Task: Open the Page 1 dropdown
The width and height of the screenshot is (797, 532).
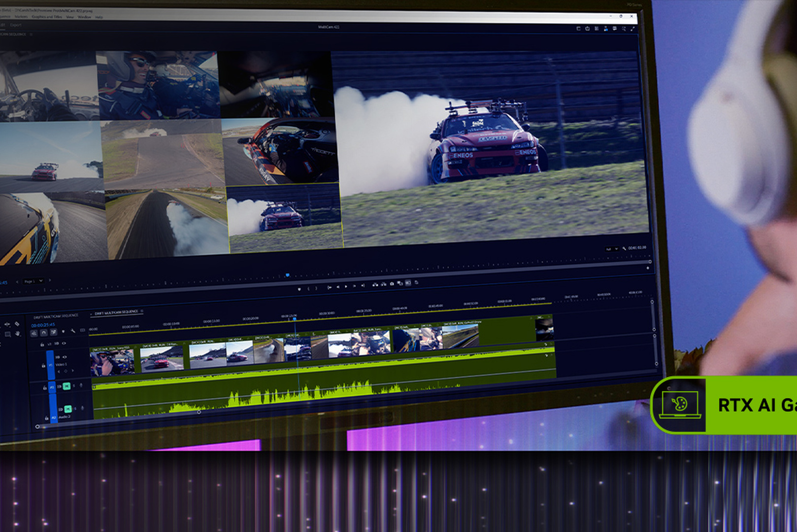Action: coord(33,281)
